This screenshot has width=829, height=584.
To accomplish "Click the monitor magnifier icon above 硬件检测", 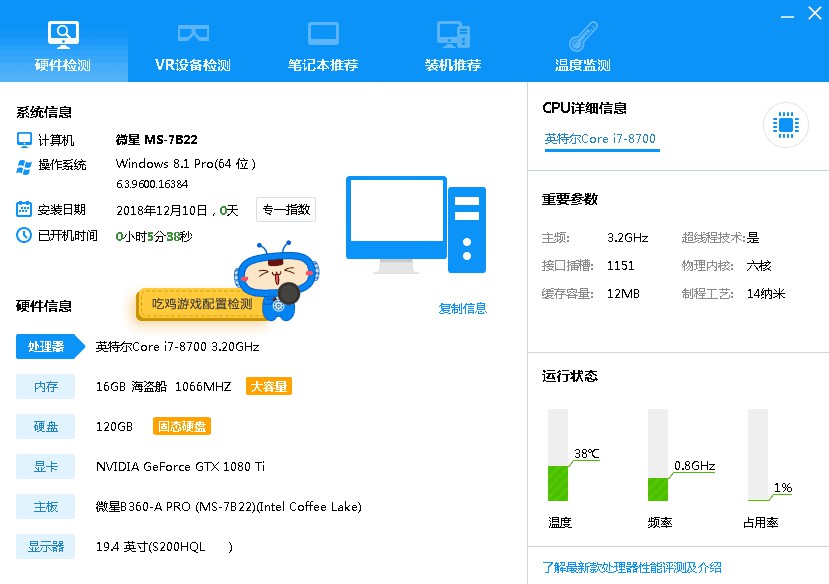I will click(x=63, y=34).
